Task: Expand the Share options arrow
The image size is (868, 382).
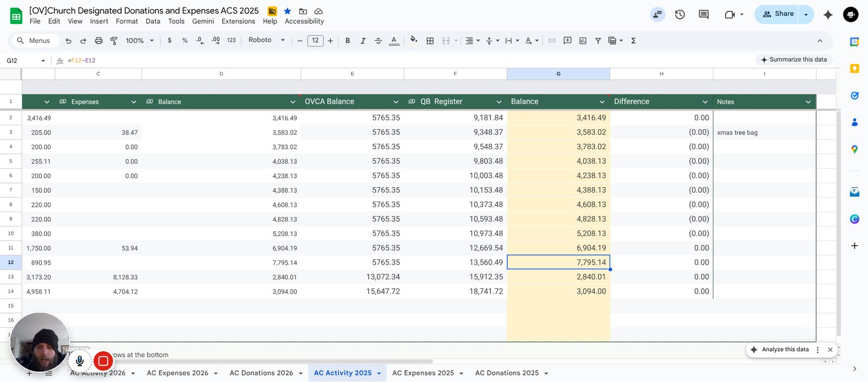Action: pos(806,15)
